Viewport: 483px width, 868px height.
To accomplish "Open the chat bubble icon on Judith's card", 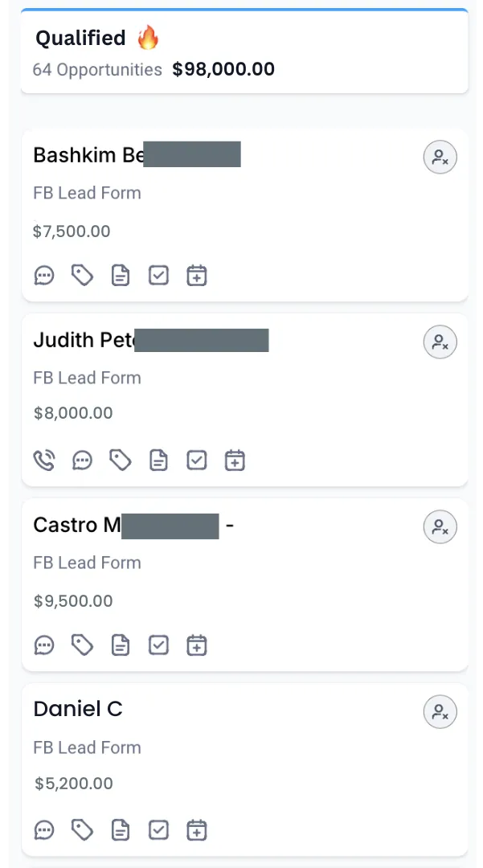I will click(x=82, y=461).
